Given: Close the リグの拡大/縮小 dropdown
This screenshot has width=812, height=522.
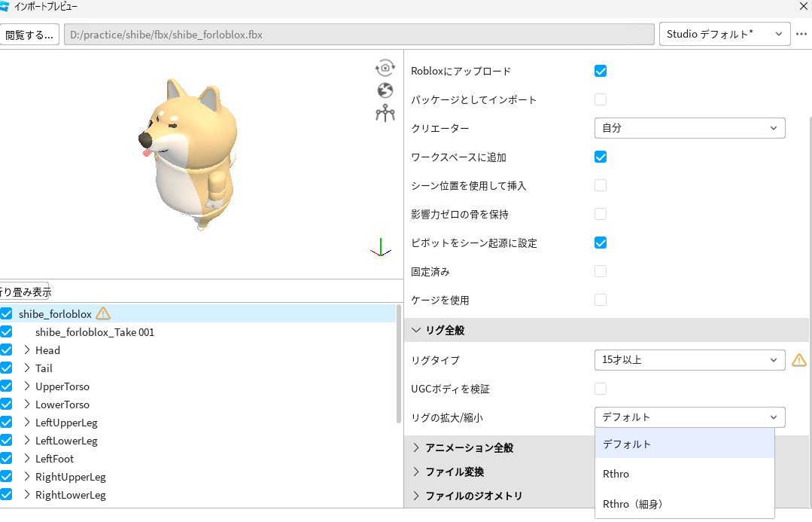Looking at the screenshot, I should (x=690, y=417).
